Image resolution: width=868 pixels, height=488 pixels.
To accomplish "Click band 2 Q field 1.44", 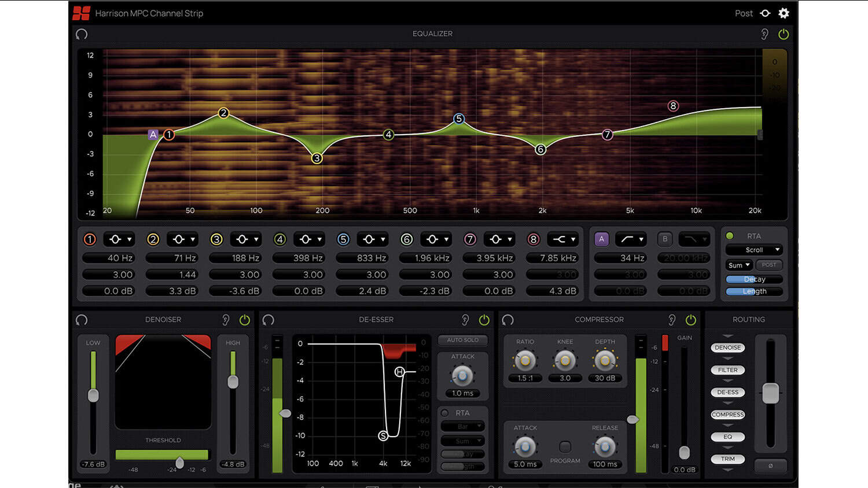I will (172, 275).
